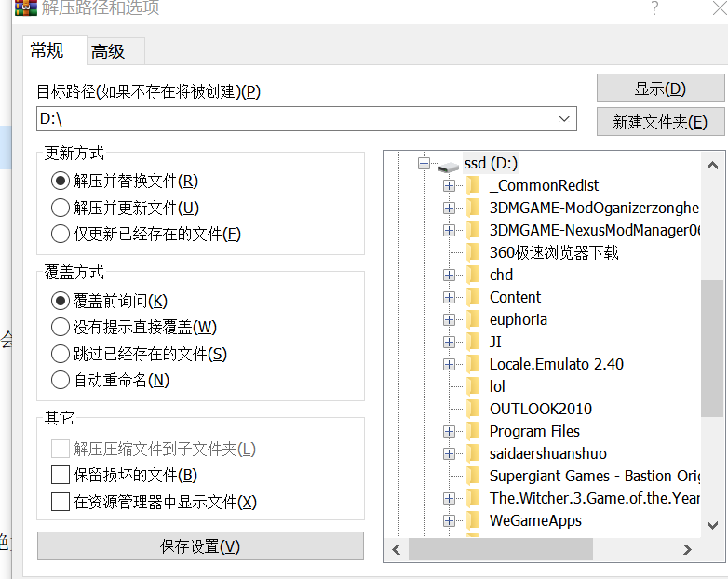Expand the Program Files tree node

pos(449,431)
